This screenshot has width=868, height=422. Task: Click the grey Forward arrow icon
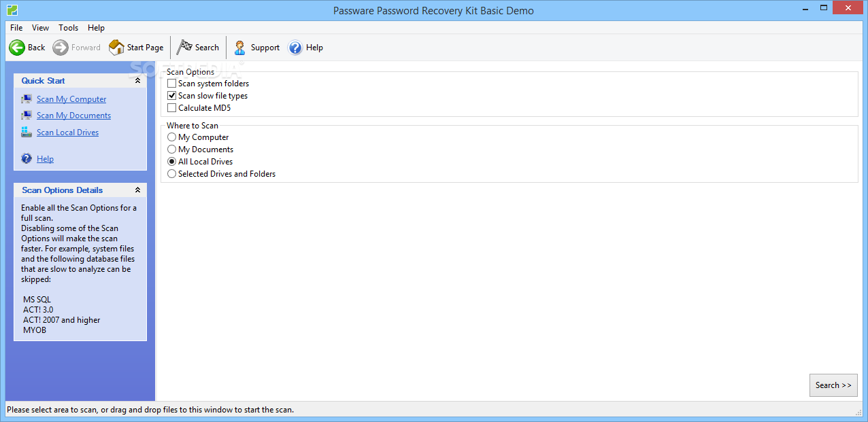(x=61, y=48)
